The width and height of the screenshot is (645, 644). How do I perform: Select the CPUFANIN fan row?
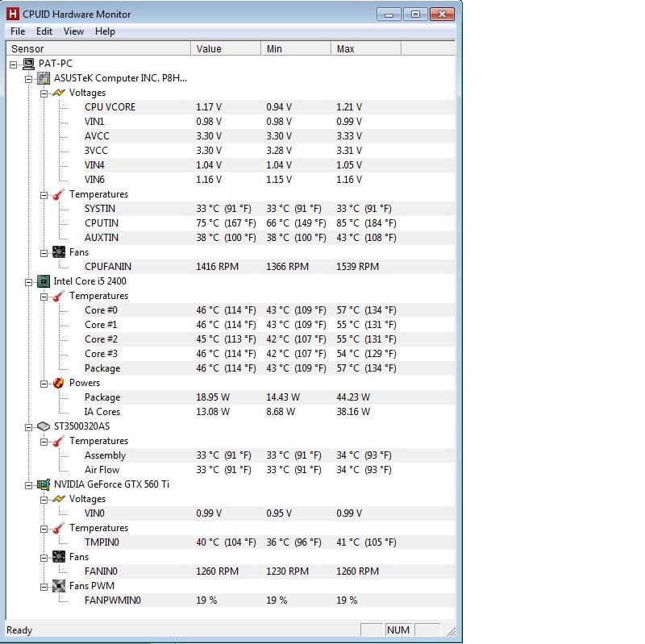tap(269, 267)
